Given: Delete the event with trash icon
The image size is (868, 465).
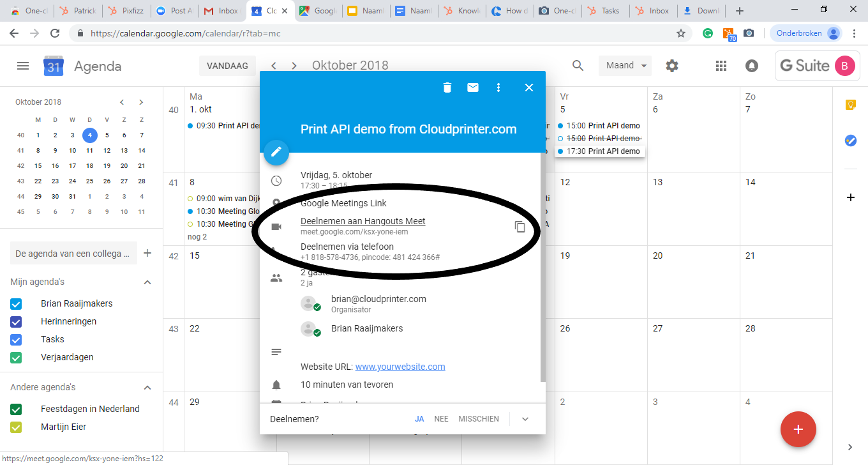Looking at the screenshot, I should [447, 88].
